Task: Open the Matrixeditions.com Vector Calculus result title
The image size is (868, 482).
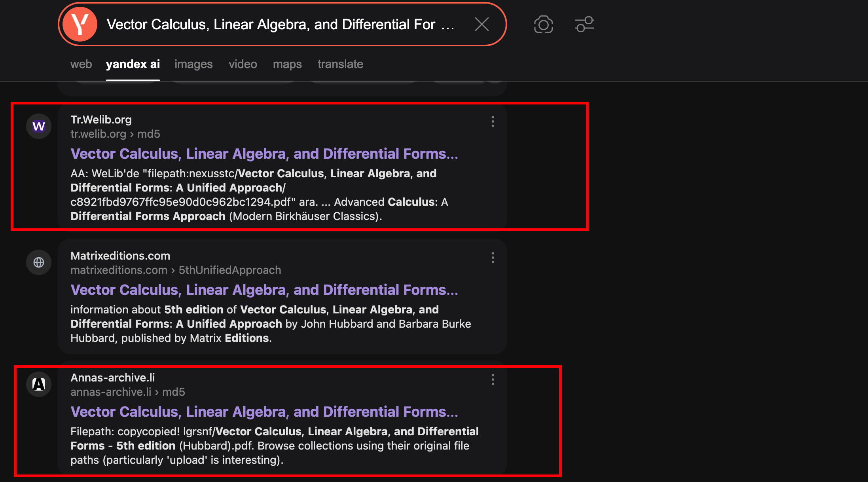Action: 264,290
